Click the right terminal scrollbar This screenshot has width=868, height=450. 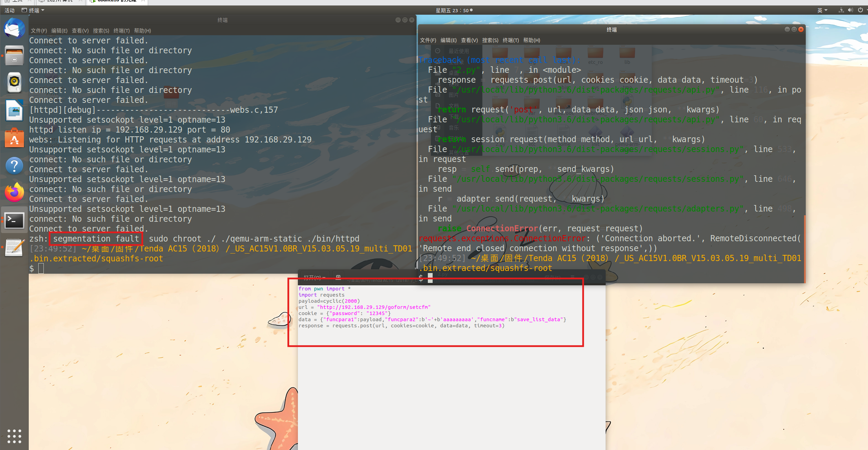[x=804, y=248]
